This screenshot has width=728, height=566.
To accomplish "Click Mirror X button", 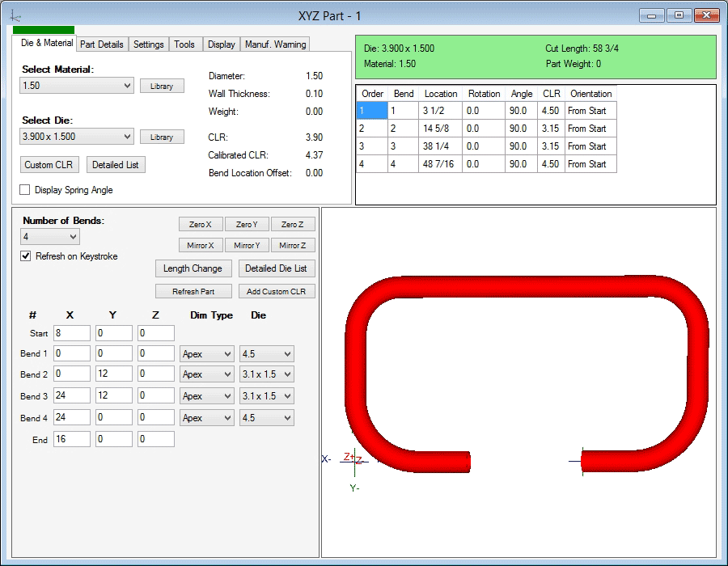I will (201, 246).
